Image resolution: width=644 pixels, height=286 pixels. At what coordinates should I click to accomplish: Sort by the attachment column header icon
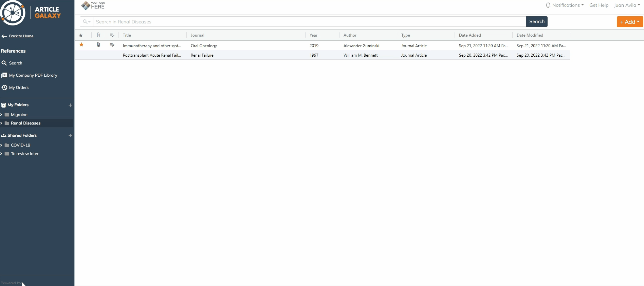(x=98, y=35)
